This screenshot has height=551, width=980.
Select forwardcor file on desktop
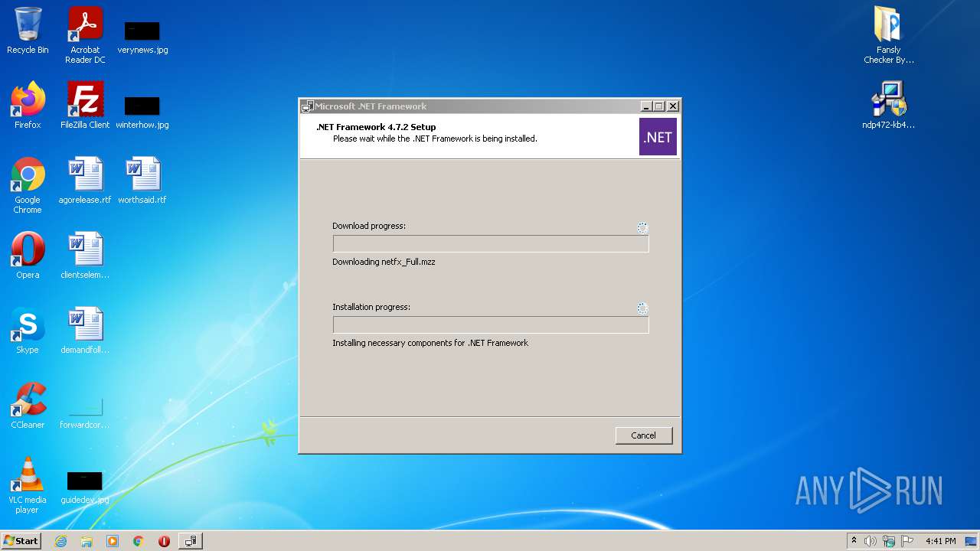(85, 413)
